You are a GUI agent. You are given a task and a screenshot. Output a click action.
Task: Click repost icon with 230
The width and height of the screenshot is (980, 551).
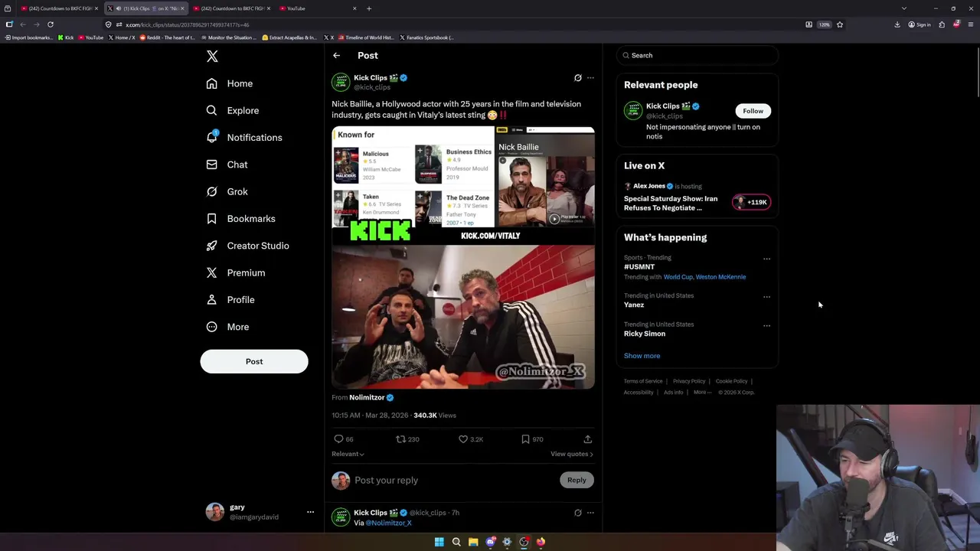407,439
